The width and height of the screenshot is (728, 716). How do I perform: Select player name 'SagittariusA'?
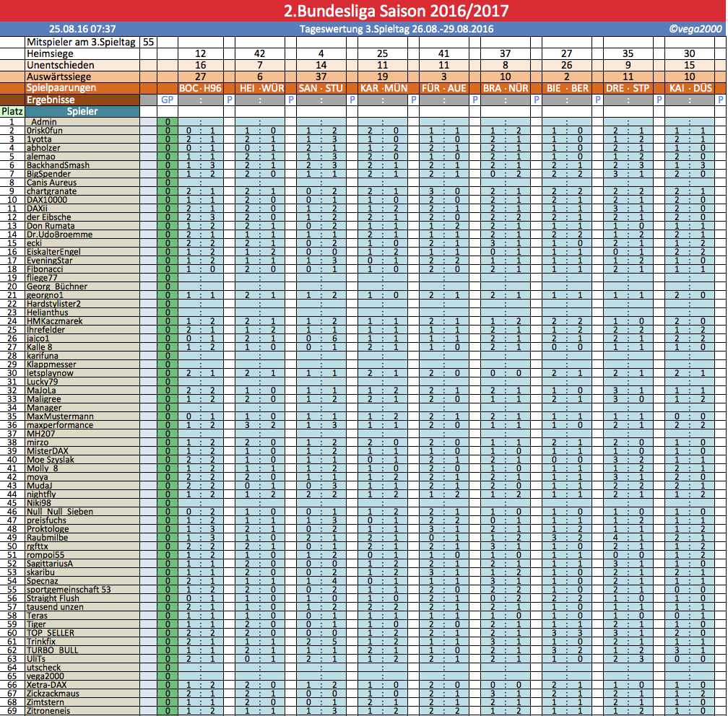click(49, 564)
